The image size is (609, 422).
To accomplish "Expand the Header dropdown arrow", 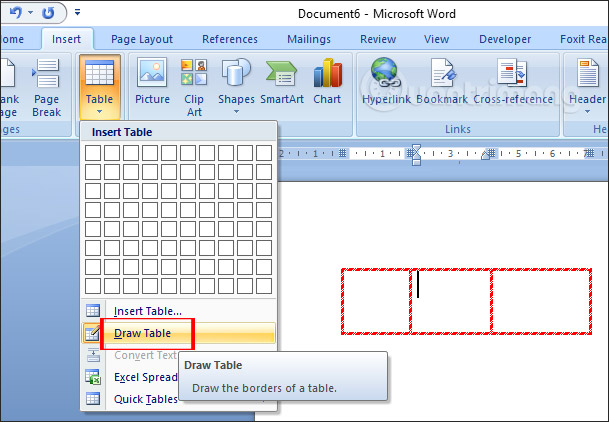I will pyautogui.click(x=587, y=112).
